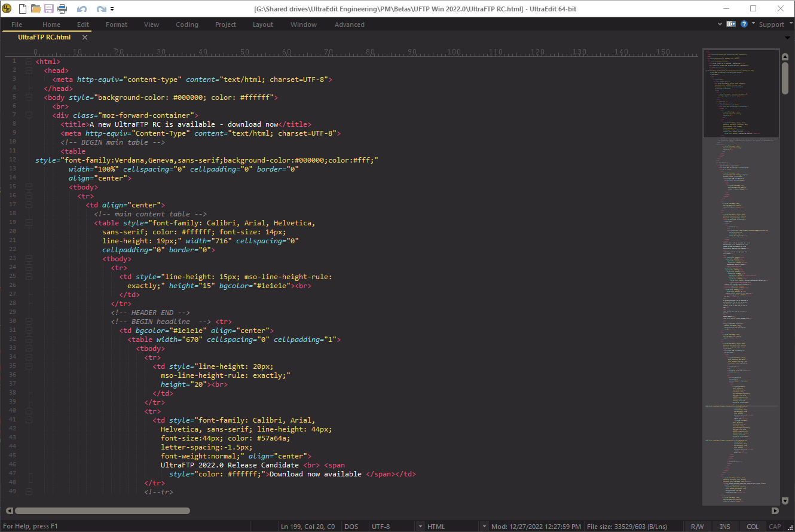Screen dimensions: 795x532
Task: Click the column ruler at mark 80
Action: point(370,53)
